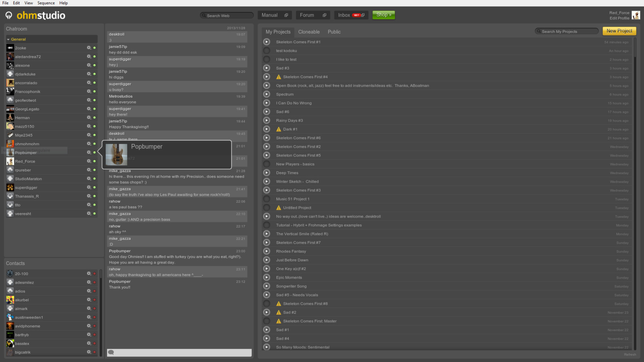Open the Sequence menu

point(46,3)
